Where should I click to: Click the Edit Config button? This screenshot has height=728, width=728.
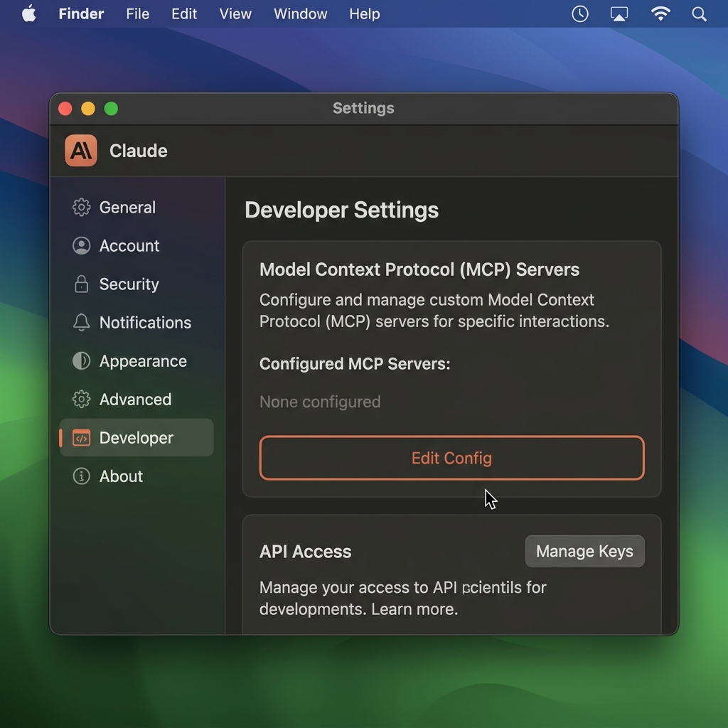tap(451, 458)
